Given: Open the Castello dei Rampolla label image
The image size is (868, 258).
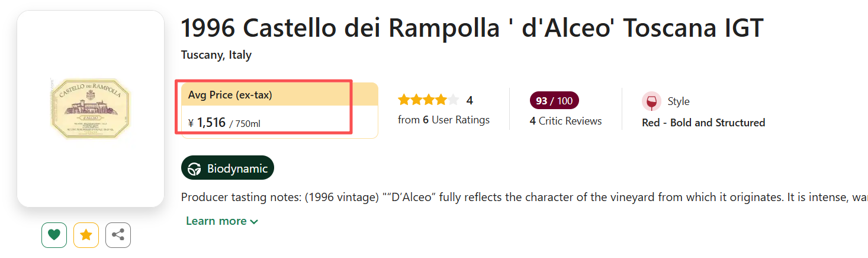Looking at the screenshot, I should pyautogui.click(x=90, y=109).
